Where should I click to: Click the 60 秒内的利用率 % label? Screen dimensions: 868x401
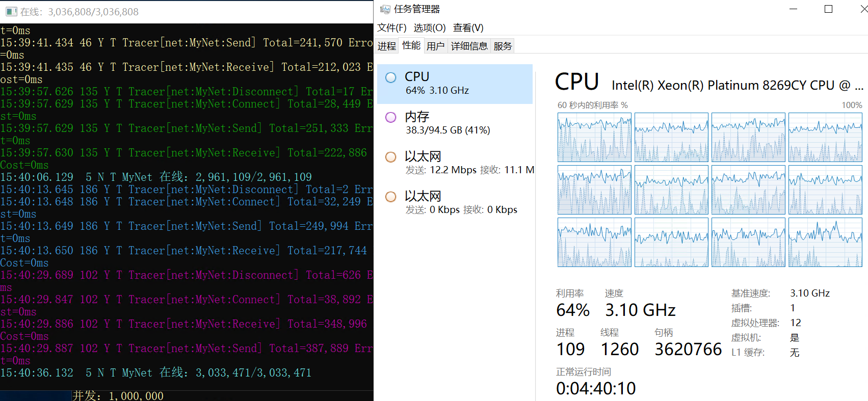click(x=592, y=105)
